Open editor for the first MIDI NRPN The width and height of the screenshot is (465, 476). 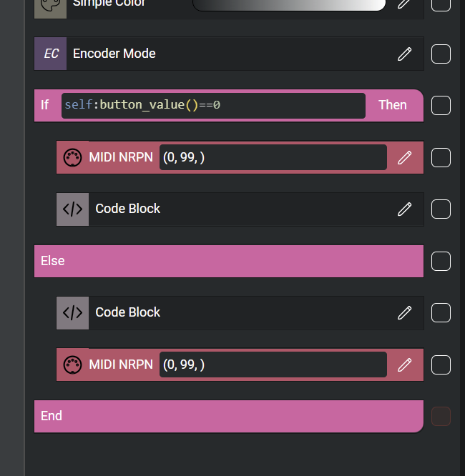404,157
